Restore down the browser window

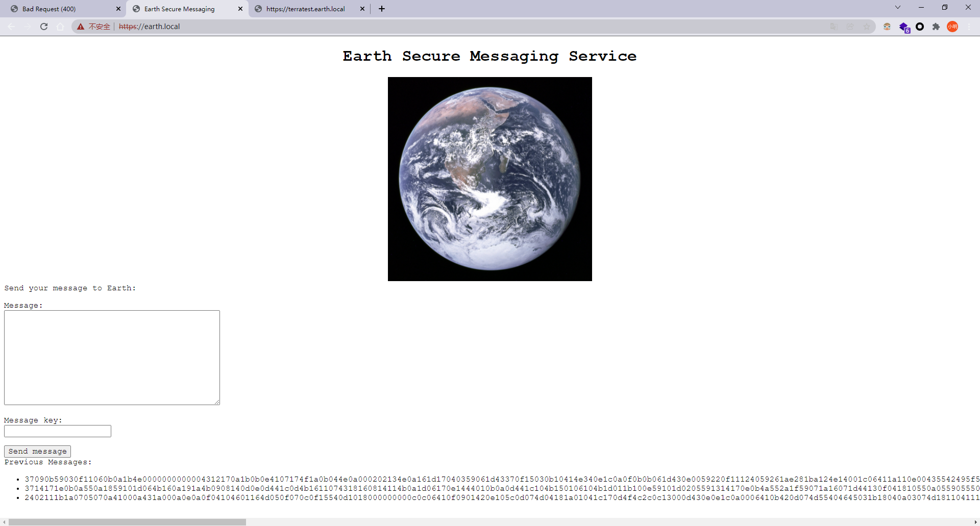pyautogui.click(x=945, y=7)
